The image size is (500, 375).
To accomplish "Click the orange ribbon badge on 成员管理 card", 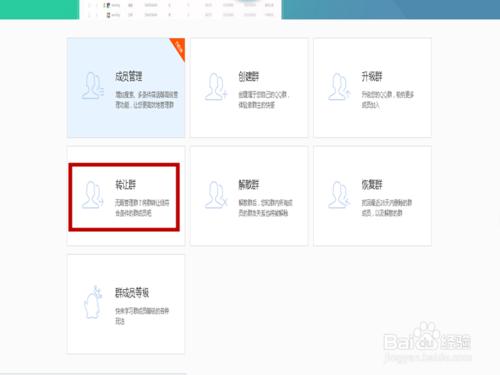I will coord(179,48).
